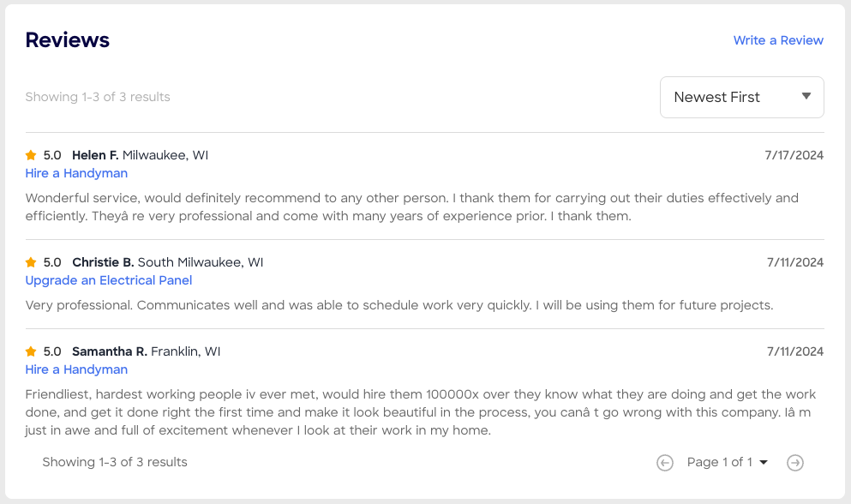Screen dimensions: 851x504
Task: Go to next page using right arrow
Action: pos(795,463)
